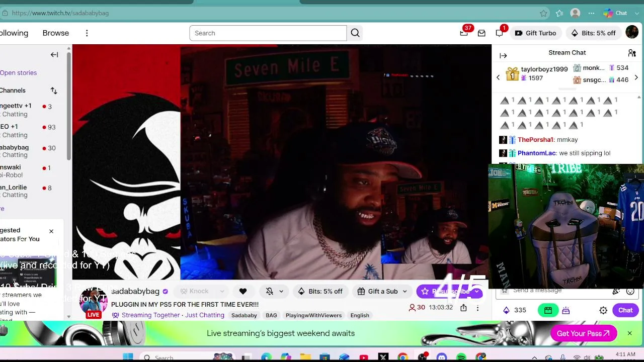Click the search magnifier button
The height and width of the screenshot is (362, 644).
tap(355, 33)
